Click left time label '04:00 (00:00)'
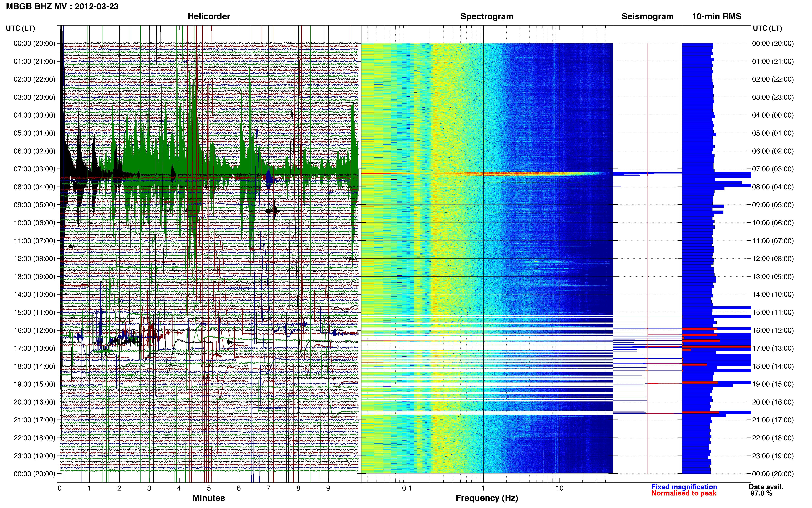Image resolution: width=812 pixels, height=508 pixels. pos(34,115)
